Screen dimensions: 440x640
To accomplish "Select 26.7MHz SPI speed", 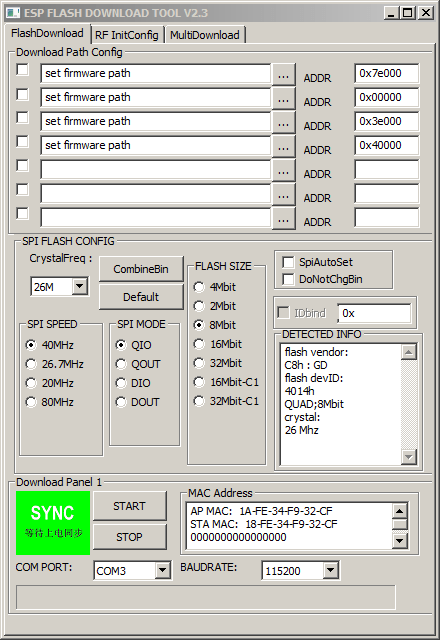I will point(55,364).
